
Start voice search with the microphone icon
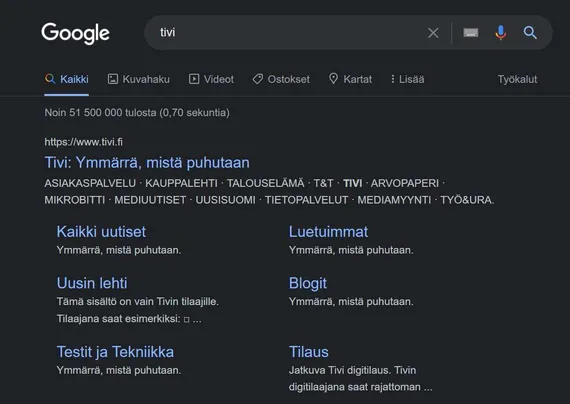501,33
